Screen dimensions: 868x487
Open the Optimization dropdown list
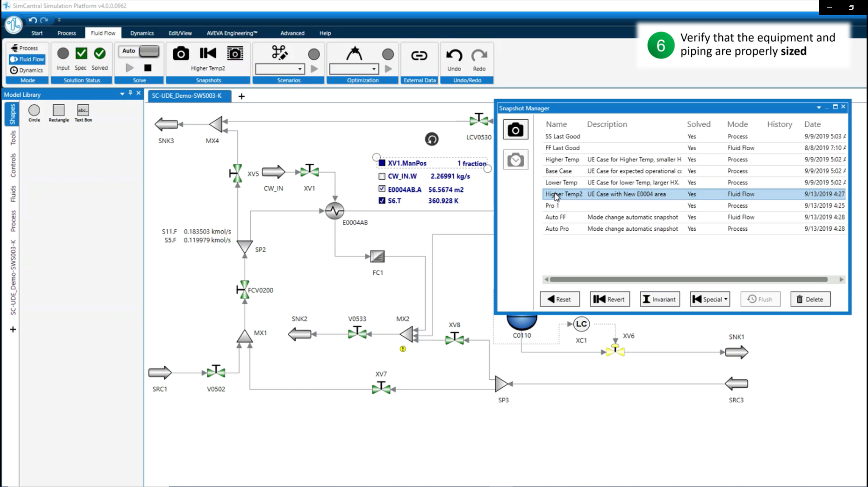tap(373, 69)
